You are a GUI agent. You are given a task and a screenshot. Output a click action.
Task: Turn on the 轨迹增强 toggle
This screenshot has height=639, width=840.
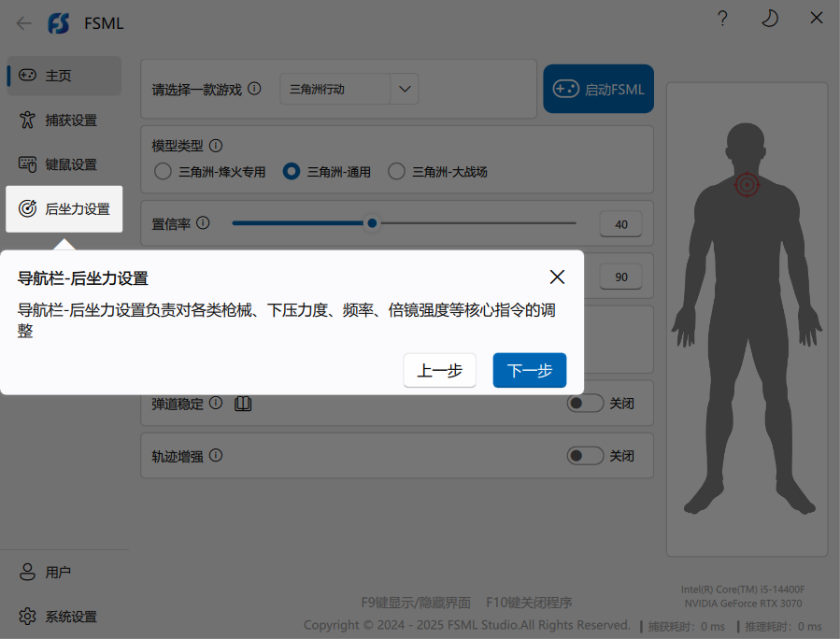point(586,456)
